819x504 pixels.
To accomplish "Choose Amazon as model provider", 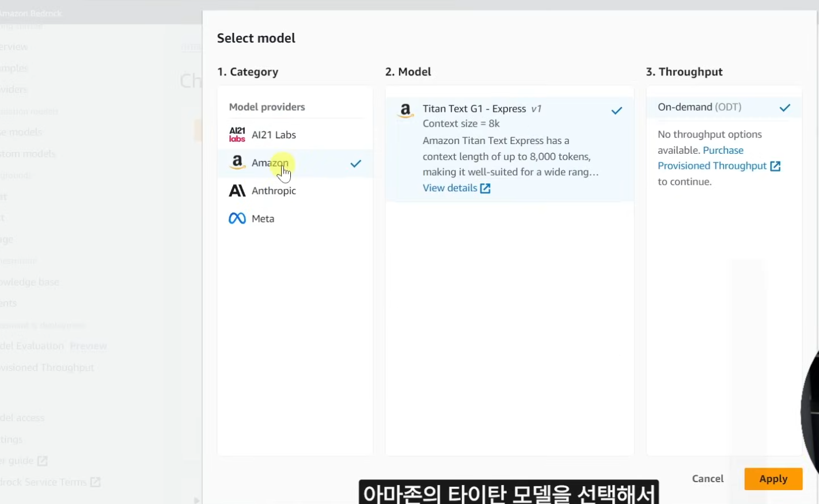I will 295,163.
